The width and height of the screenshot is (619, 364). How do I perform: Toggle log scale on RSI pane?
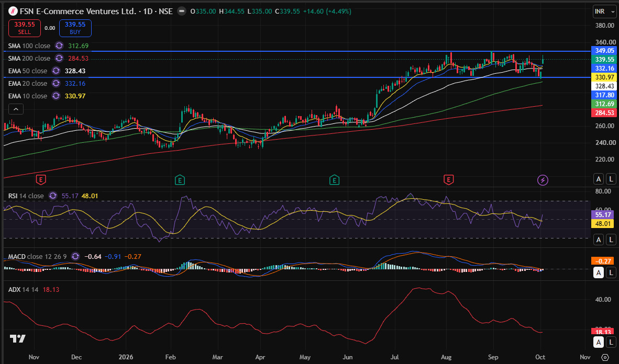611,240
